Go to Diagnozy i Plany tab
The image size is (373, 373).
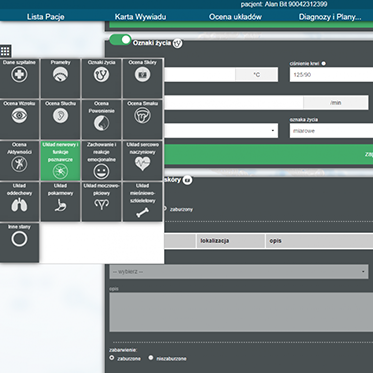(x=330, y=17)
